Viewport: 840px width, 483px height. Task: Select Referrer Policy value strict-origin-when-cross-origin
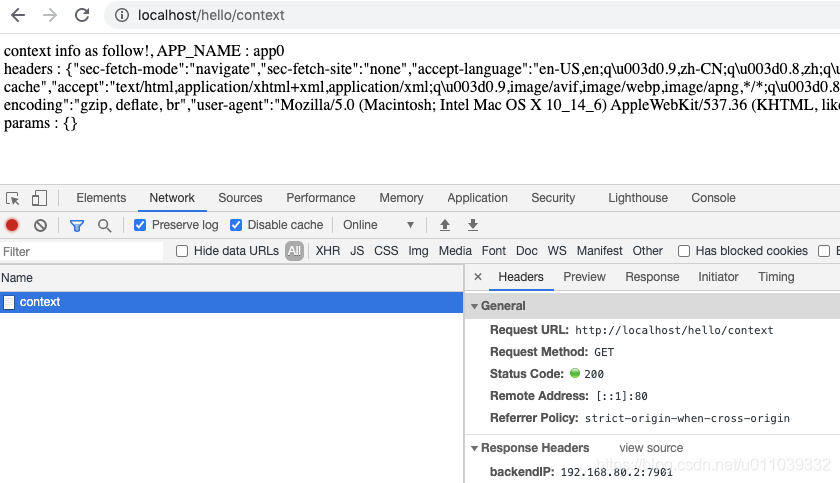coord(687,418)
